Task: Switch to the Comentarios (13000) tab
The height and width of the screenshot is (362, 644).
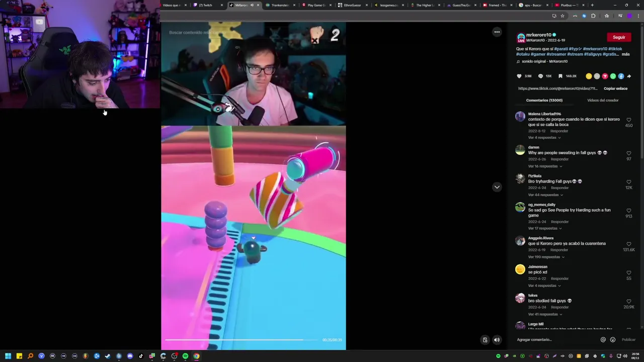Action: [x=544, y=100]
